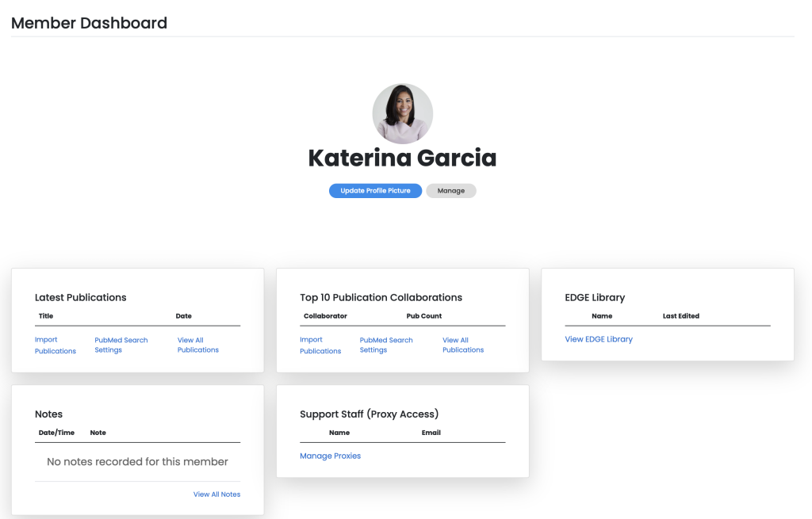Viewport: 812px width, 519px height.
Task: Click the gray Manage button
Action: (x=450, y=191)
